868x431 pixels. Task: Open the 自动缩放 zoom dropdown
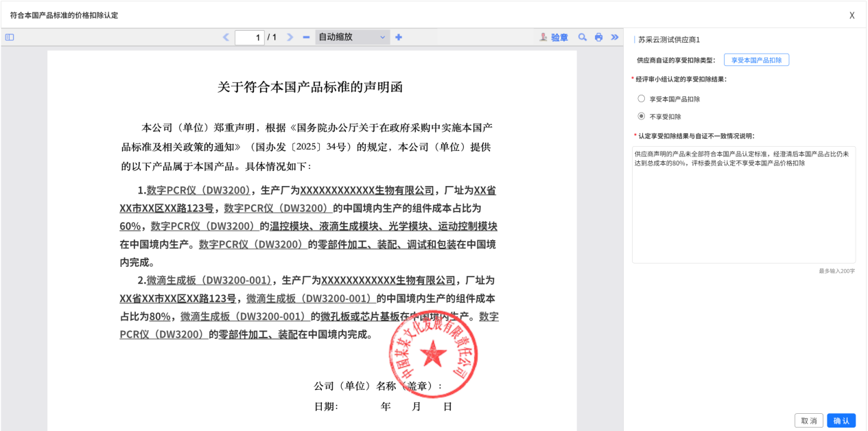point(352,37)
